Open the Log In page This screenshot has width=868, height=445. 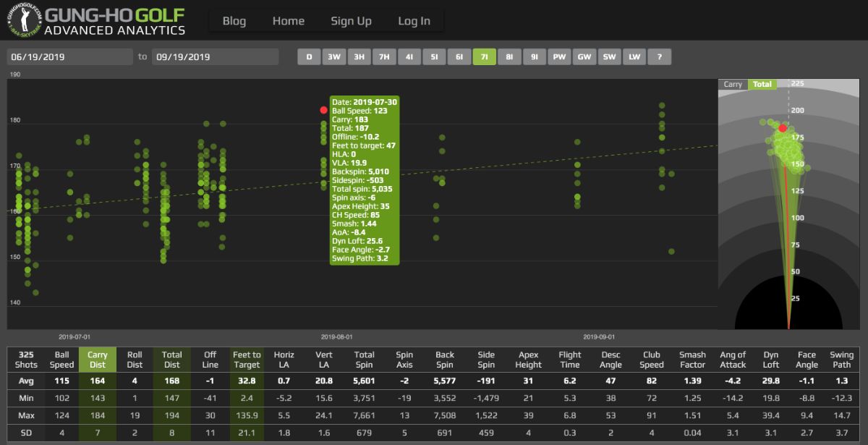tap(414, 21)
